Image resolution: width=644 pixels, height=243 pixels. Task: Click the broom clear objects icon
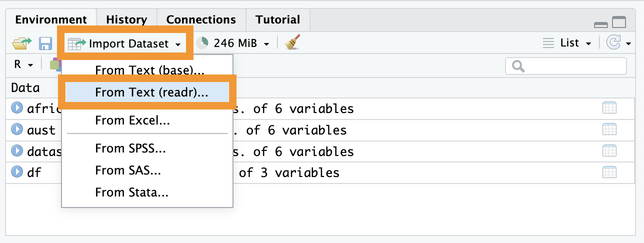pos(291,43)
